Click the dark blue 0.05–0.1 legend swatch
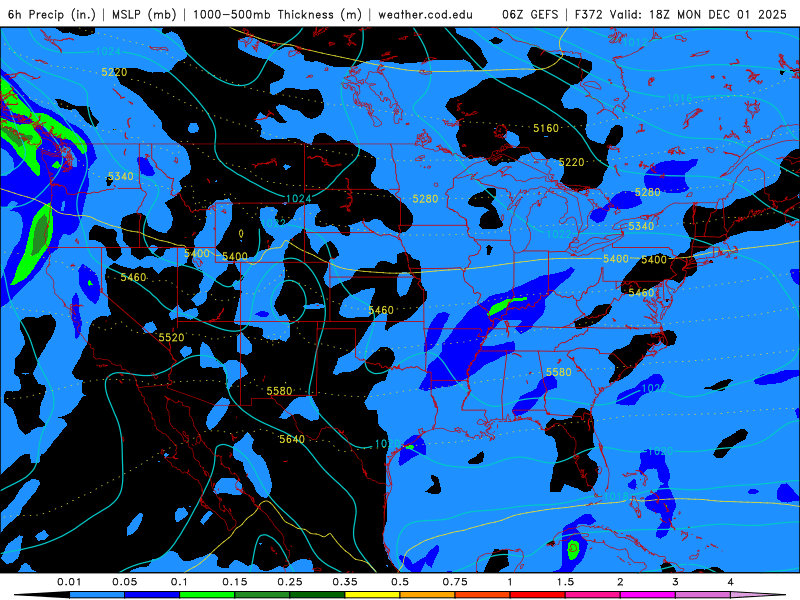800x600 pixels. coord(152,595)
